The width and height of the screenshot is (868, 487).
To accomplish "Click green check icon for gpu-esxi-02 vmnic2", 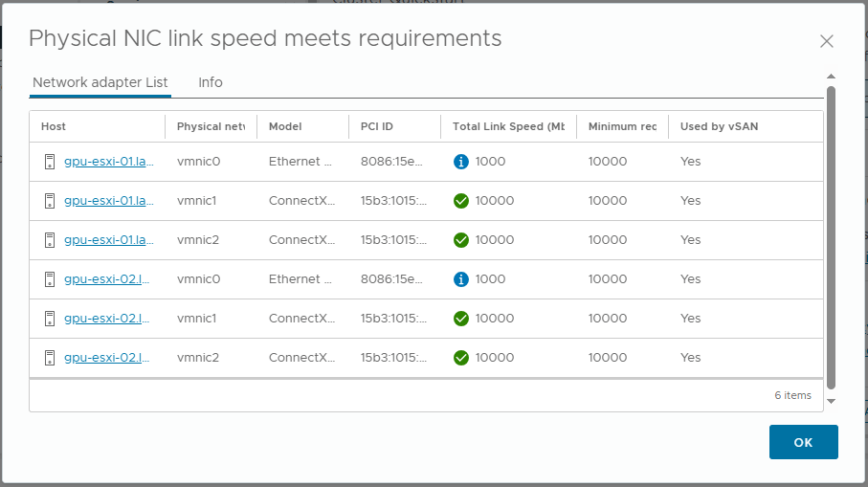I will click(x=461, y=358).
